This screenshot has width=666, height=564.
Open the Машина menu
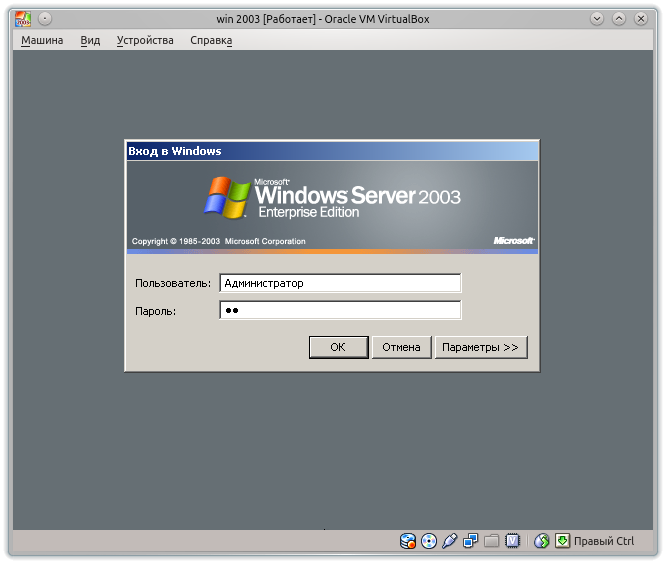click(42, 40)
